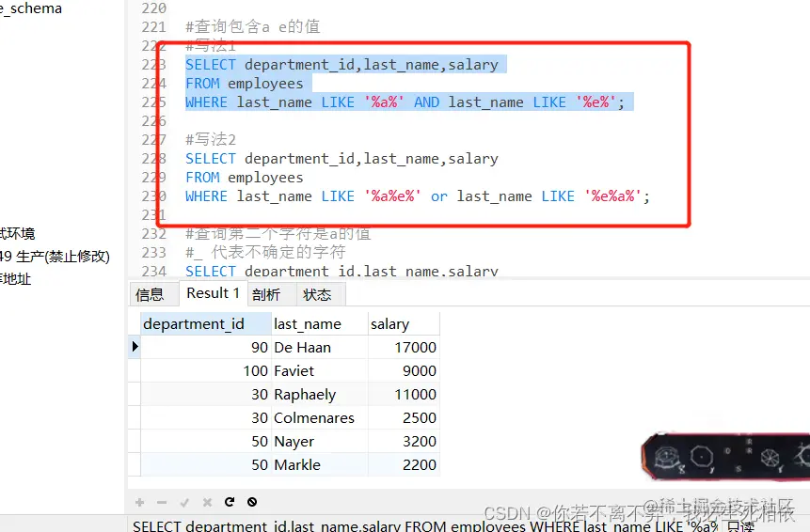Viewport: 810px width, 532px height.
Task: Select the Result 1 tab
Action: [213, 293]
